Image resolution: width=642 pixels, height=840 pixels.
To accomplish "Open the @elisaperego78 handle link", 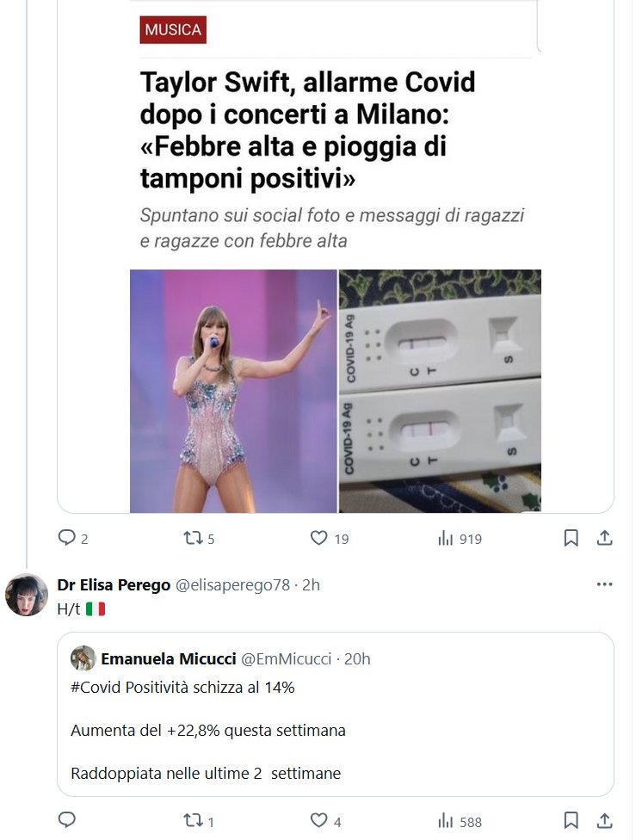I will [233, 585].
